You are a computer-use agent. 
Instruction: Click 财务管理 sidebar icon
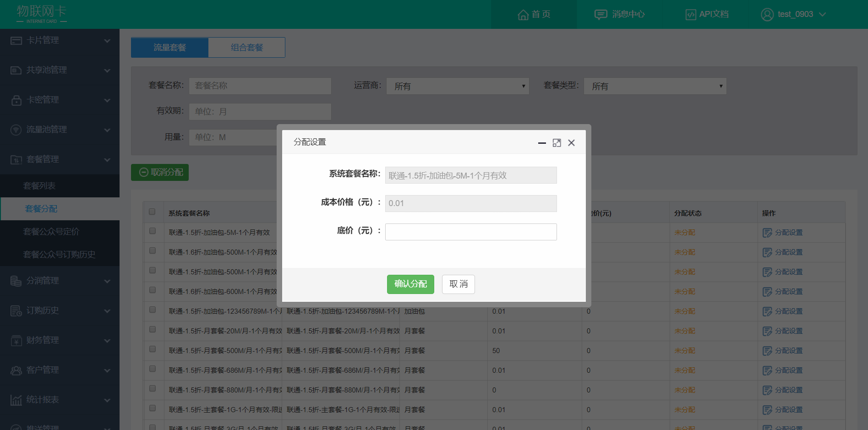tap(16, 341)
